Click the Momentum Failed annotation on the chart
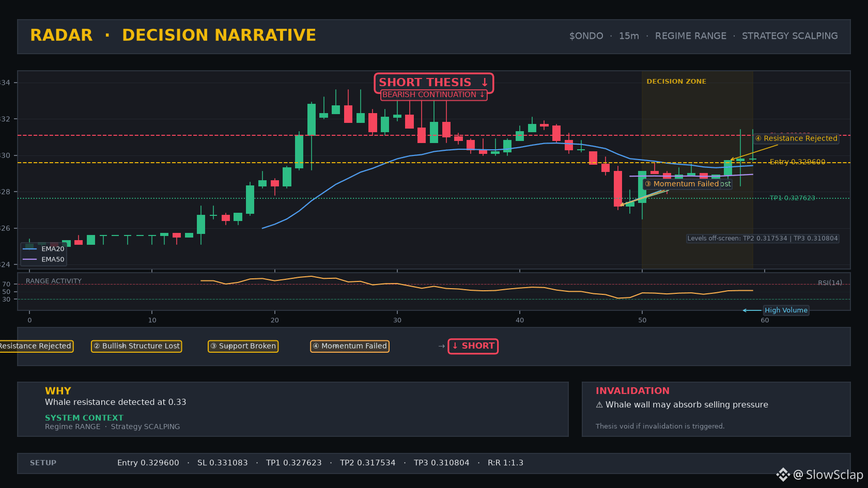Screen dimensions: 868x488 click(681, 184)
